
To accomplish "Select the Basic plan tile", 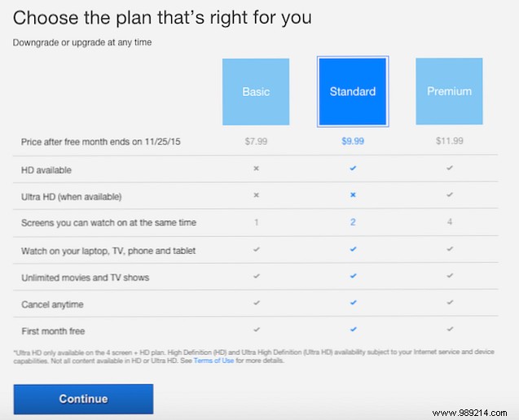I will (x=256, y=92).
